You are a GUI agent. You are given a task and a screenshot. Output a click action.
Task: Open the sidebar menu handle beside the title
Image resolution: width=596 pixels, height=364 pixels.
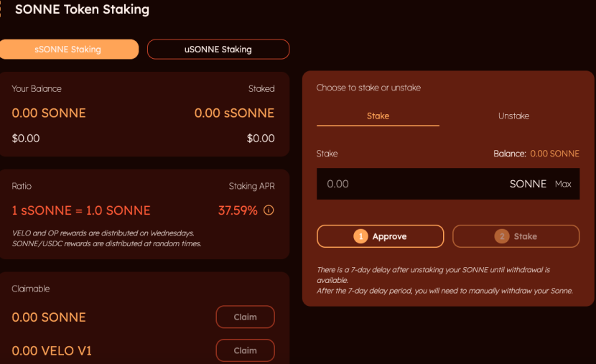1,9
